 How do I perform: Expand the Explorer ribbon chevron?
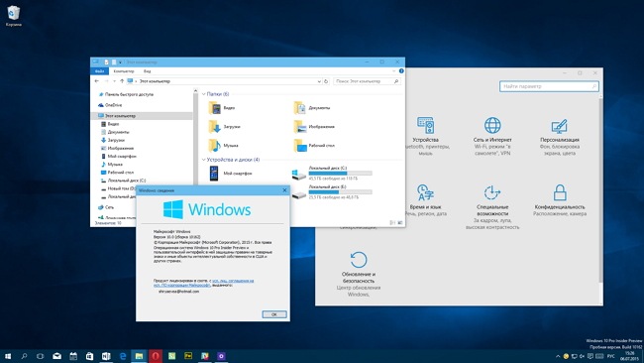(394, 71)
